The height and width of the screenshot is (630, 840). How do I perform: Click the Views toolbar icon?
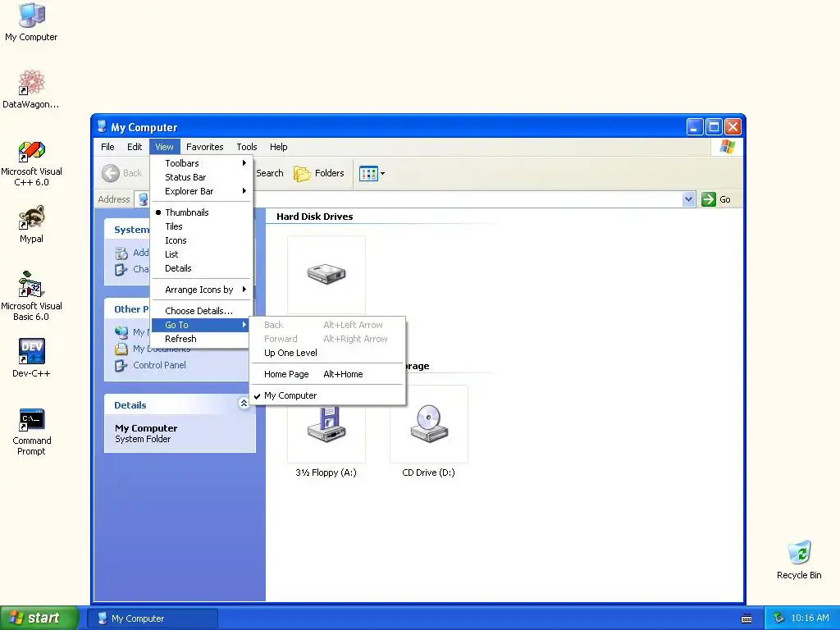pyautogui.click(x=368, y=174)
